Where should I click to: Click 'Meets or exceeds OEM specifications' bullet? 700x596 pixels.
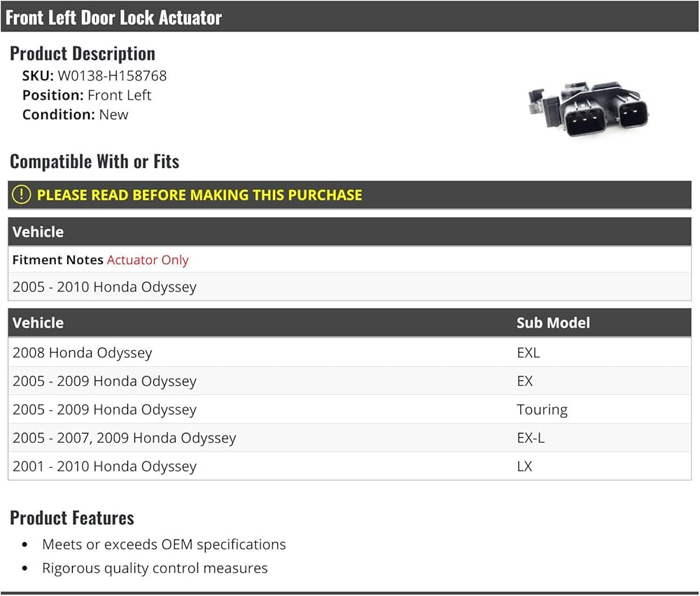[164, 544]
